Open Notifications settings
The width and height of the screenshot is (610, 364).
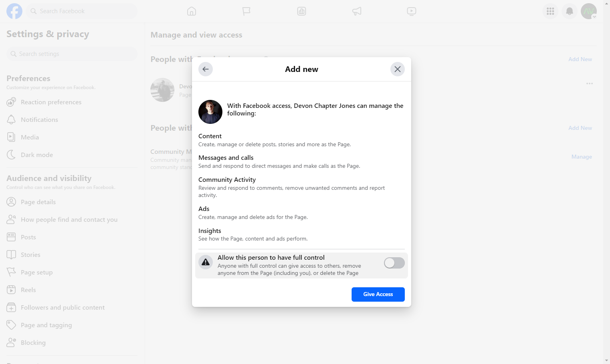click(72, 120)
